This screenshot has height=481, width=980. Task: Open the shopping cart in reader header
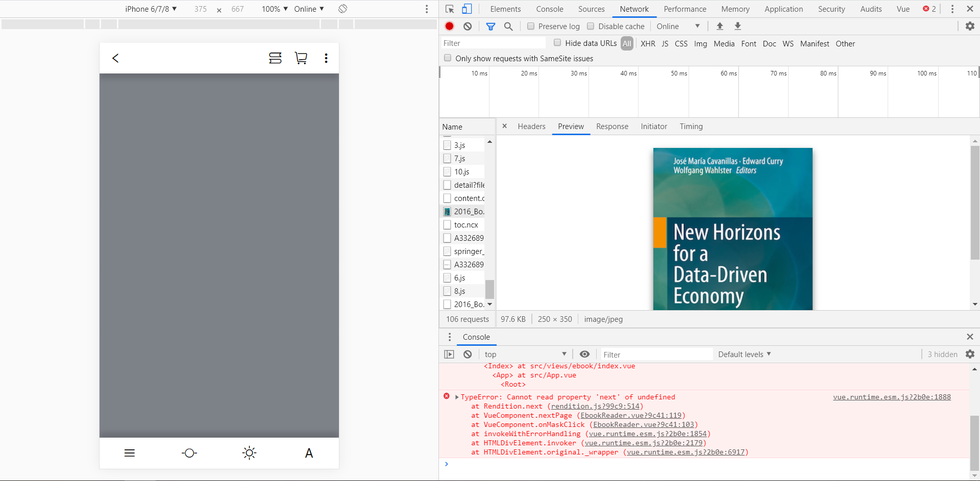301,58
